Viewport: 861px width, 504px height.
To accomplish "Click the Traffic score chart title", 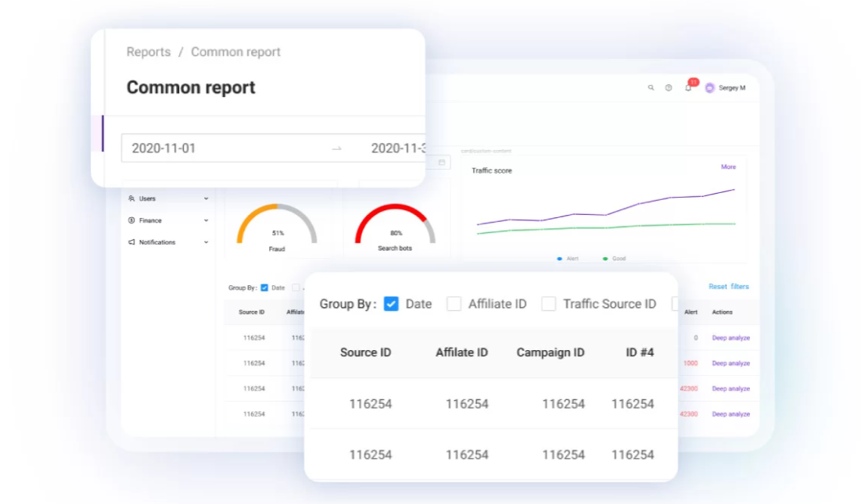I will click(x=491, y=170).
